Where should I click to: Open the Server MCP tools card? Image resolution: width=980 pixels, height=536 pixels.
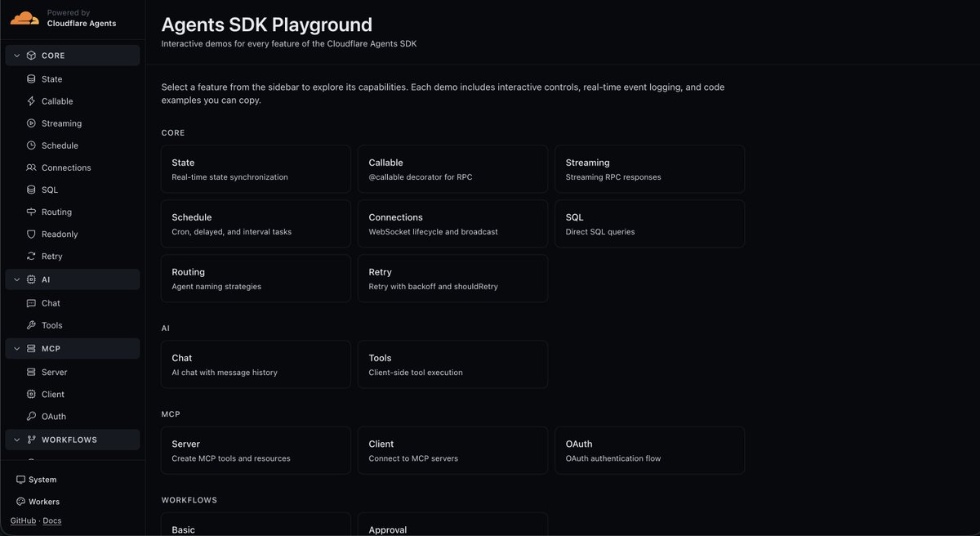pyautogui.click(x=256, y=450)
